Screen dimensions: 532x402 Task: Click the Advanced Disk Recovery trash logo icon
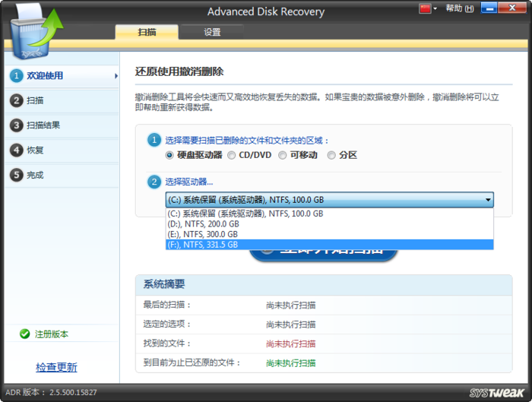click(x=36, y=32)
